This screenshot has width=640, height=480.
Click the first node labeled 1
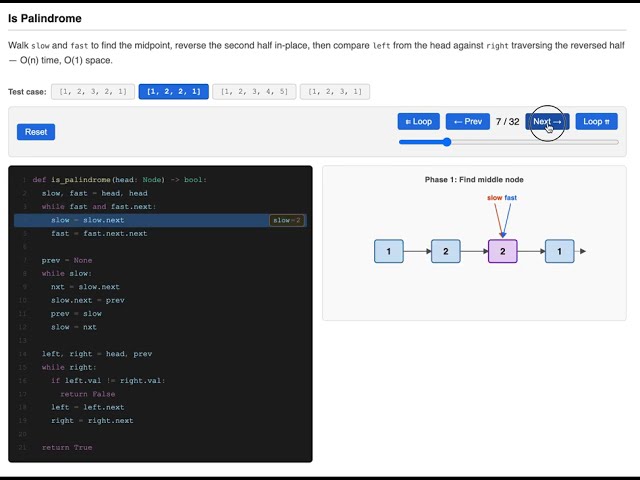[389, 251]
